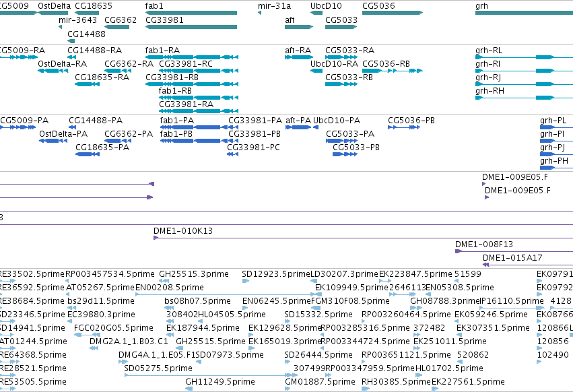Select the DME1-015A17 BAC clone
The width and height of the screenshot is (573, 392).
pyautogui.click(x=528, y=265)
